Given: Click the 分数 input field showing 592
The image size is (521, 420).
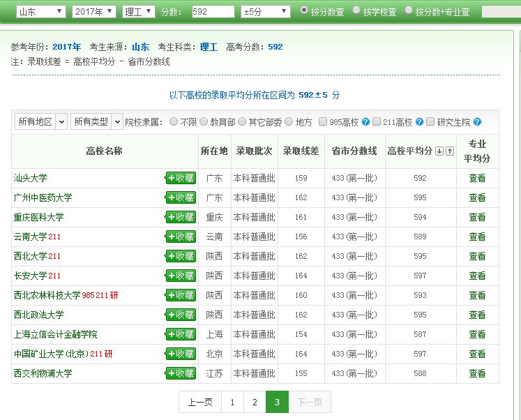Looking at the screenshot, I should click(213, 12).
